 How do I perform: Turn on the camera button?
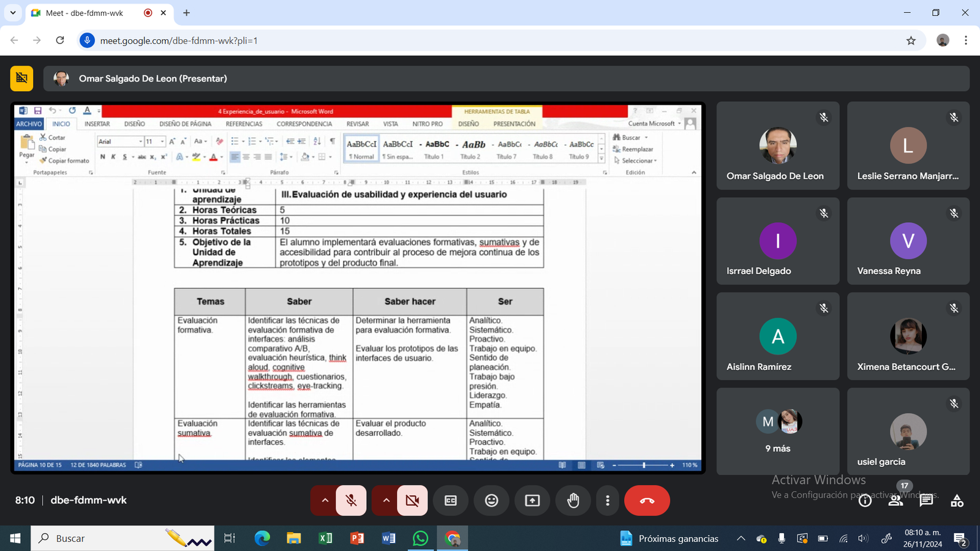[x=412, y=500]
